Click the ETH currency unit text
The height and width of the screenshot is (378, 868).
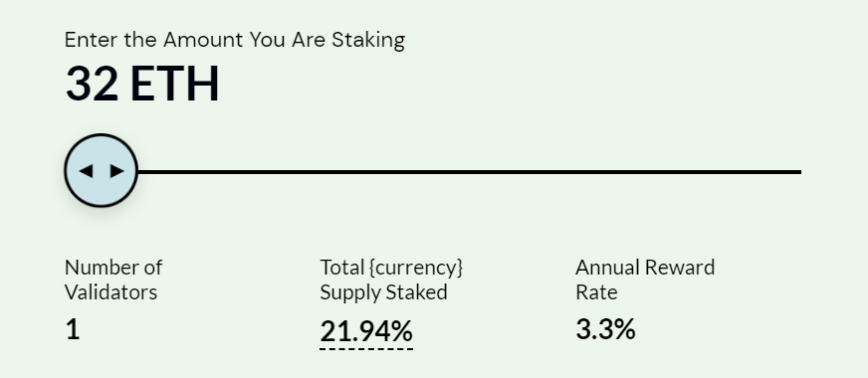click(175, 85)
